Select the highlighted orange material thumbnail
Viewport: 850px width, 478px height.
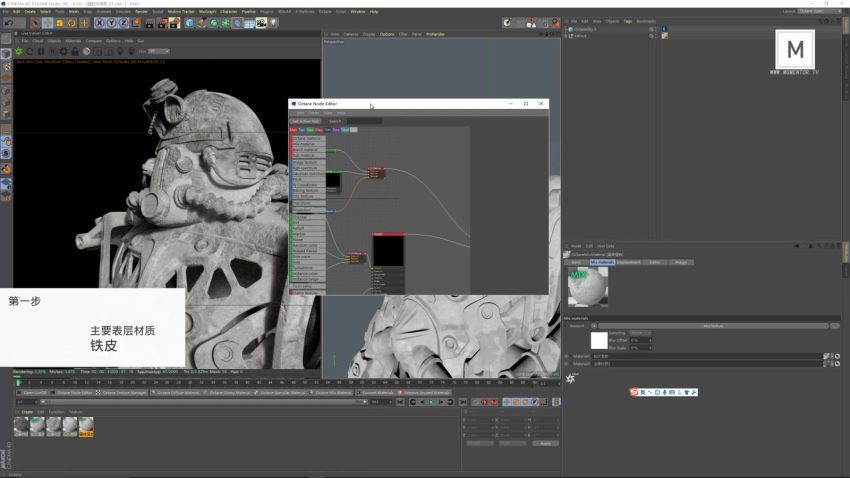pos(86,427)
